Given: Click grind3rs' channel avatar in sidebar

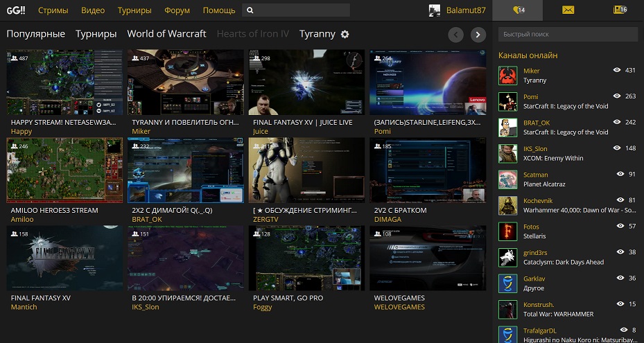Looking at the screenshot, I should (507, 258).
